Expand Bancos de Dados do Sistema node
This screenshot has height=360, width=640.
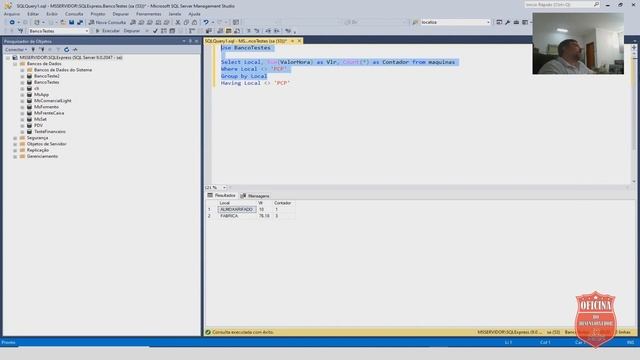point(22,70)
